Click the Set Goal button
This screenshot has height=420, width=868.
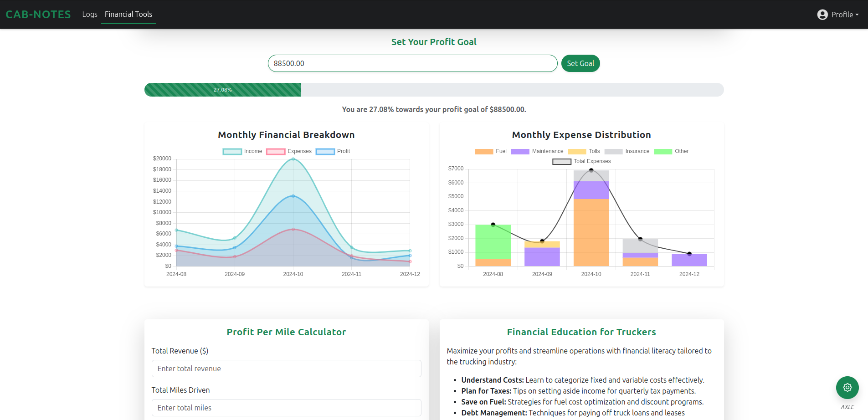(x=580, y=63)
